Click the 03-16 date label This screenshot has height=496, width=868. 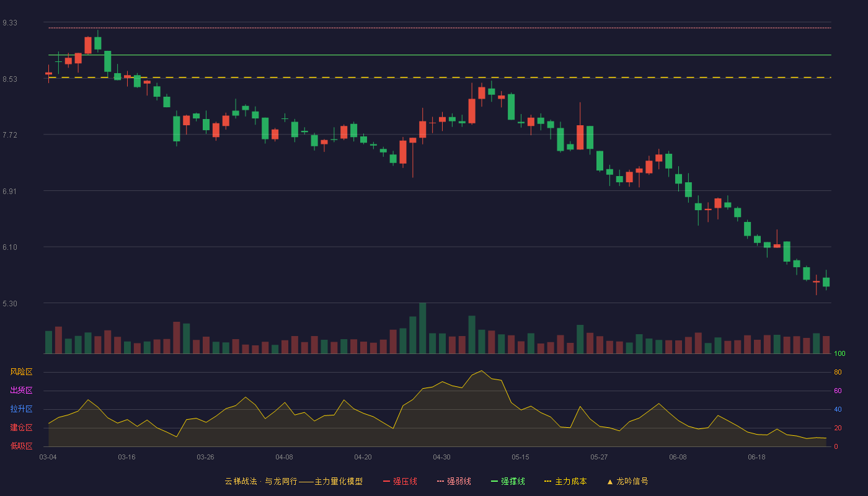pyautogui.click(x=126, y=457)
